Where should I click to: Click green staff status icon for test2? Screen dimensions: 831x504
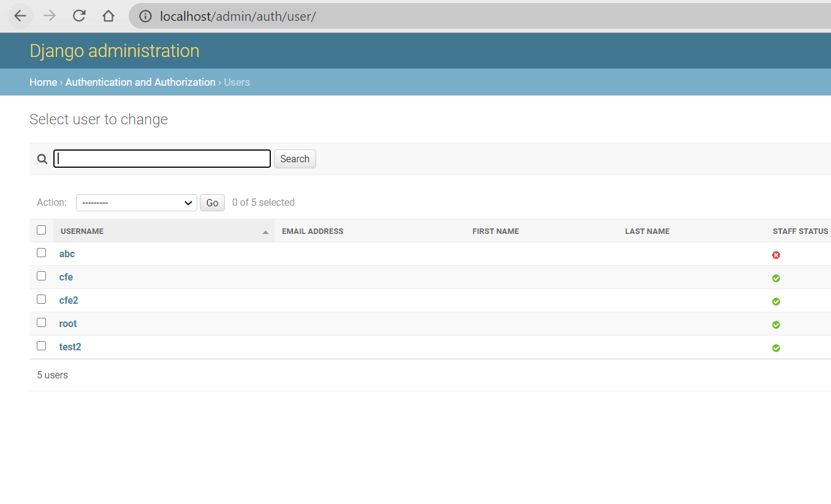click(x=776, y=348)
